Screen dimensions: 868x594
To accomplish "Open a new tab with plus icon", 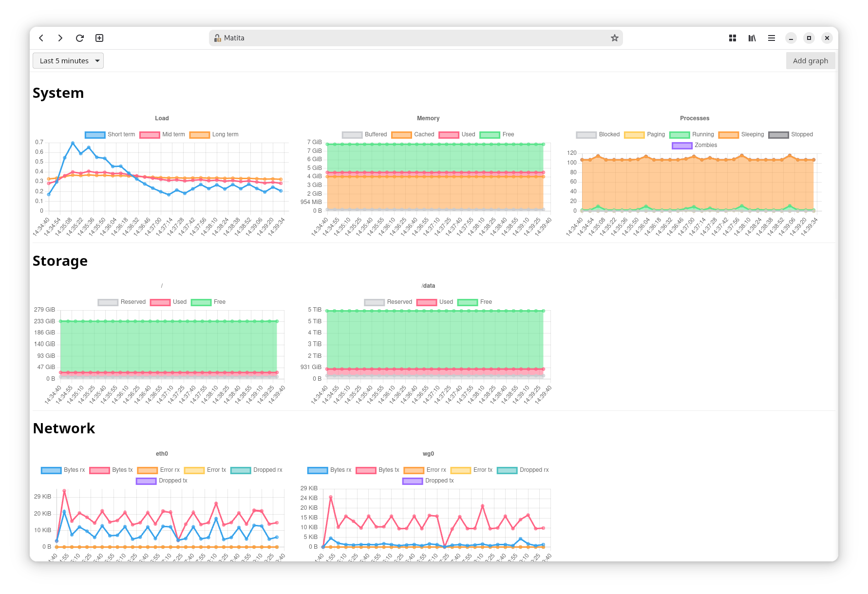I will point(99,38).
